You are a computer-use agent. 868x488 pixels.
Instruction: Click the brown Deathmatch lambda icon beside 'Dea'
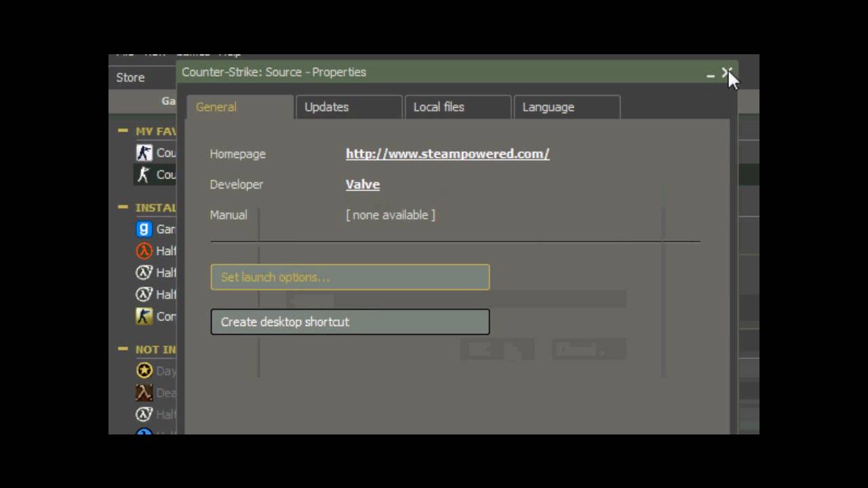point(144,392)
